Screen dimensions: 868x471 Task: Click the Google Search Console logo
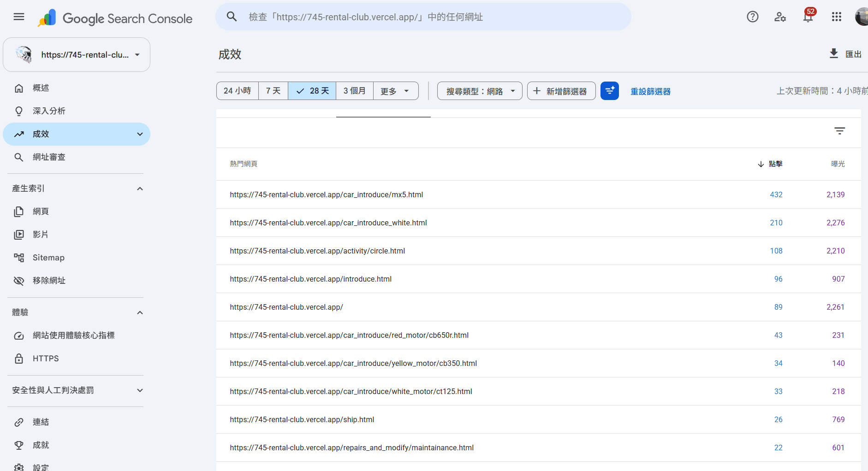coord(115,18)
